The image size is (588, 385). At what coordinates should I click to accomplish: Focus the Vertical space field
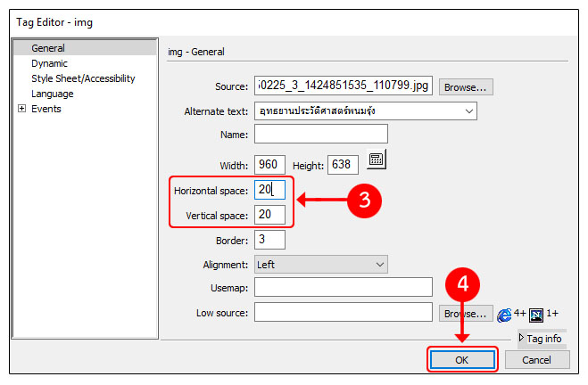tap(269, 215)
